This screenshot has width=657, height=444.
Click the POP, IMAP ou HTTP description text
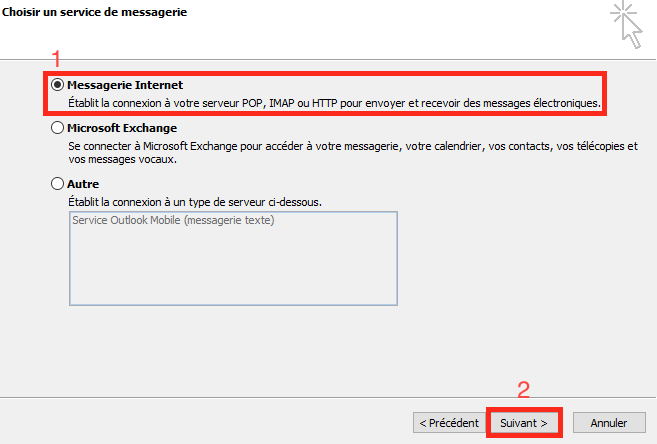click(334, 103)
